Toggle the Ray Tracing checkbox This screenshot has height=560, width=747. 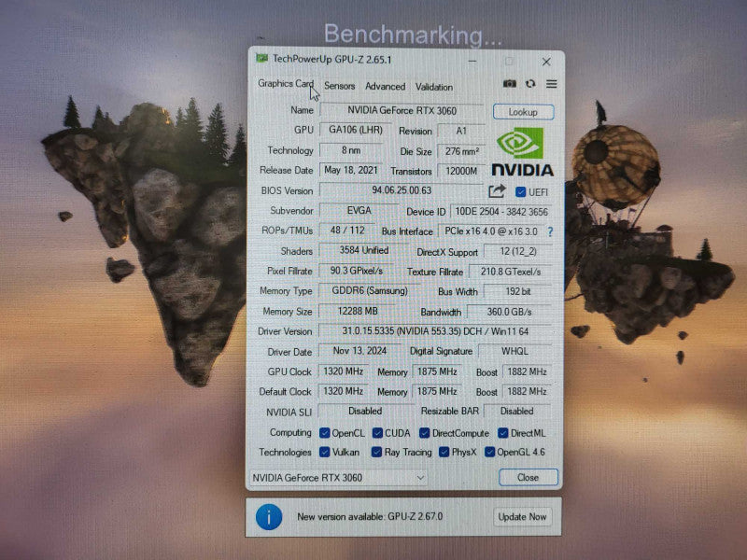pyautogui.click(x=376, y=452)
